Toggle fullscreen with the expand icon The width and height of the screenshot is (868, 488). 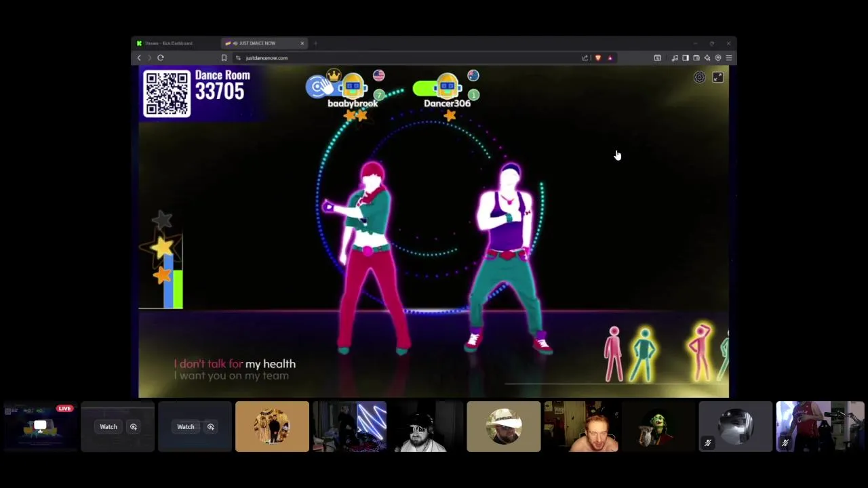coord(718,77)
